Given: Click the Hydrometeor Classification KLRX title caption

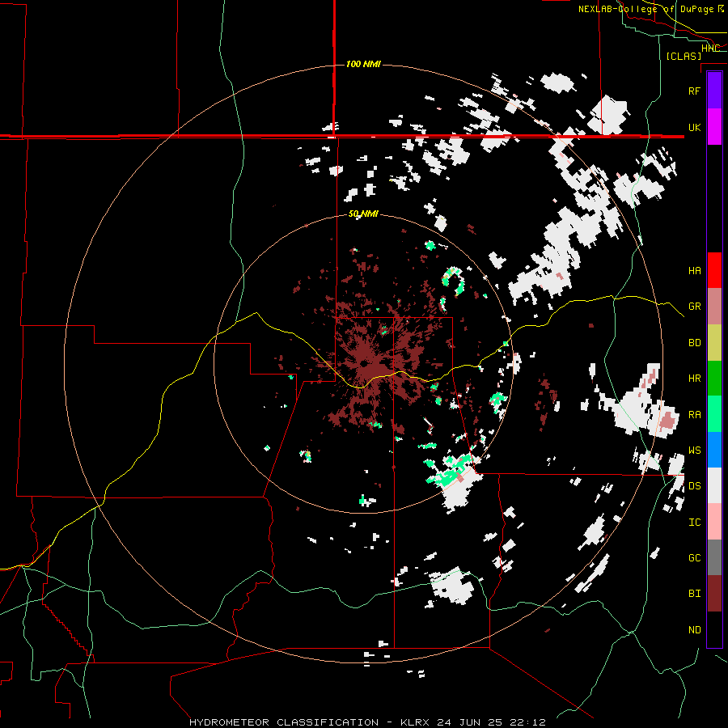Looking at the screenshot, I should tap(367, 722).
